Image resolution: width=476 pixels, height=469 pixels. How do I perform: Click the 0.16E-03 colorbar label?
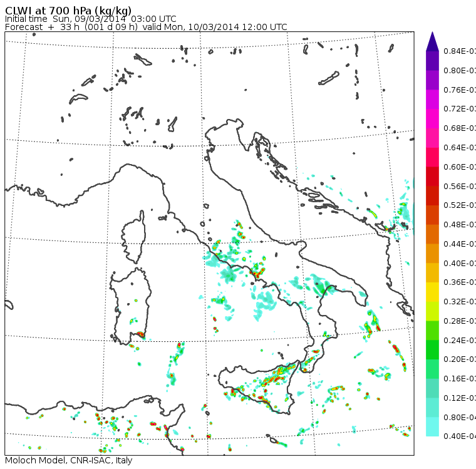(x=460, y=379)
